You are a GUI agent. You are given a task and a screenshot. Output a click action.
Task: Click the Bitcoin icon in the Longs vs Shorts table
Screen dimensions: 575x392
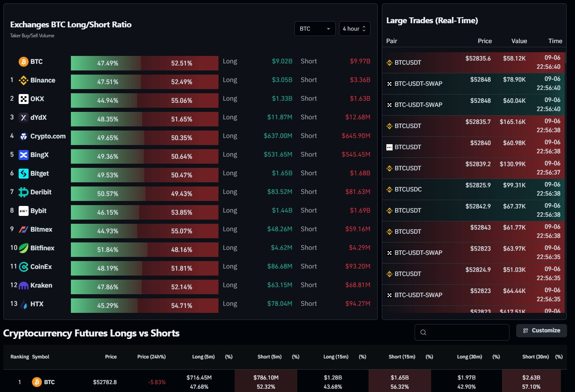(x=37, y=382)
